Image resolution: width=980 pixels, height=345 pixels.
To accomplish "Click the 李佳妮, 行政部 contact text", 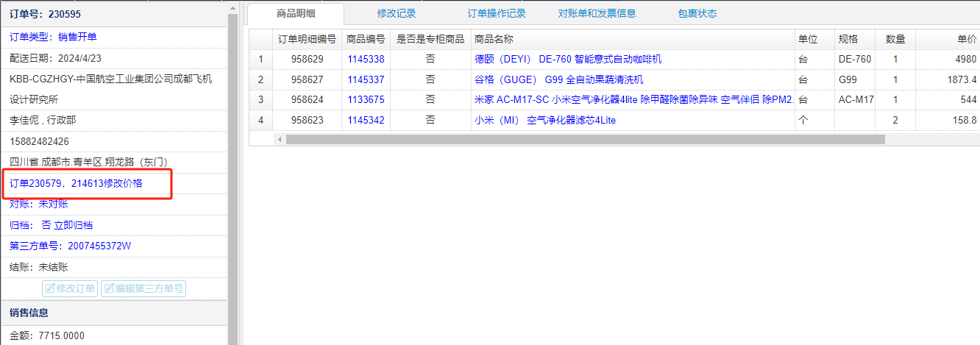I will tap(43, 120).
